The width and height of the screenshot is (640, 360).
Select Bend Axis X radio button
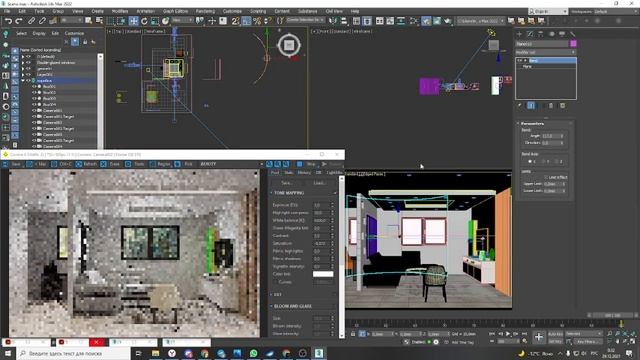pos(530,162)
